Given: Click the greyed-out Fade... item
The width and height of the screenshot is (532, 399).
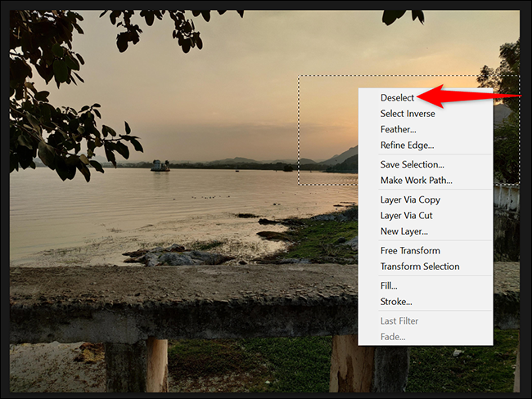Looking at the screenshot, I should click(x=392, y=336).
